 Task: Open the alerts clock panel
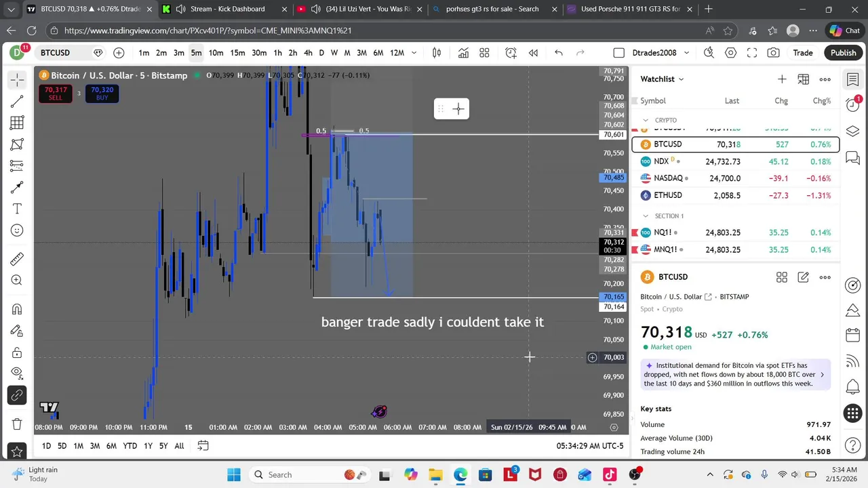[x=853, y=104]
